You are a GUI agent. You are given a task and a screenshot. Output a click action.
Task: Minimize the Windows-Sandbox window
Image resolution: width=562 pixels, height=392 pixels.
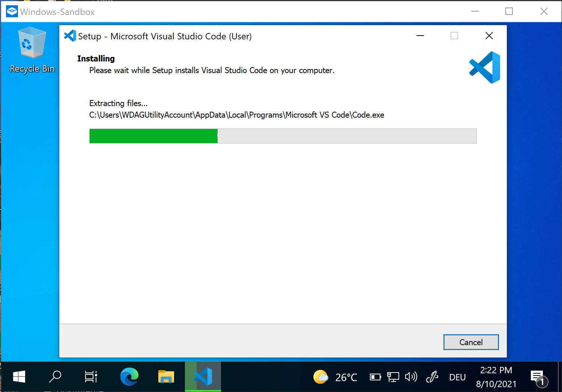pyautogui.click(x=475, y=11)
